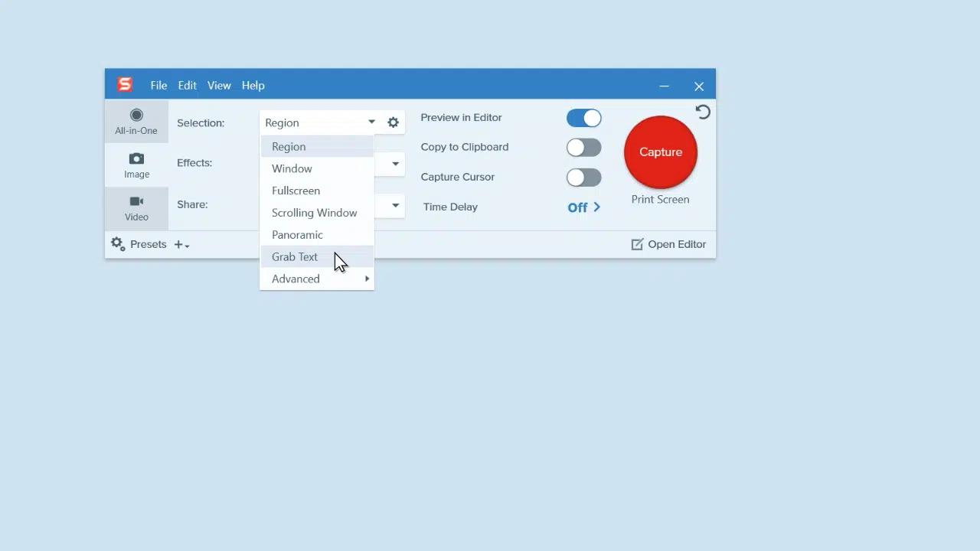This screenshot has width=980, height=551.
Task: Click the red Capture button
Action: pyautogui.click(x=661, y=152)
